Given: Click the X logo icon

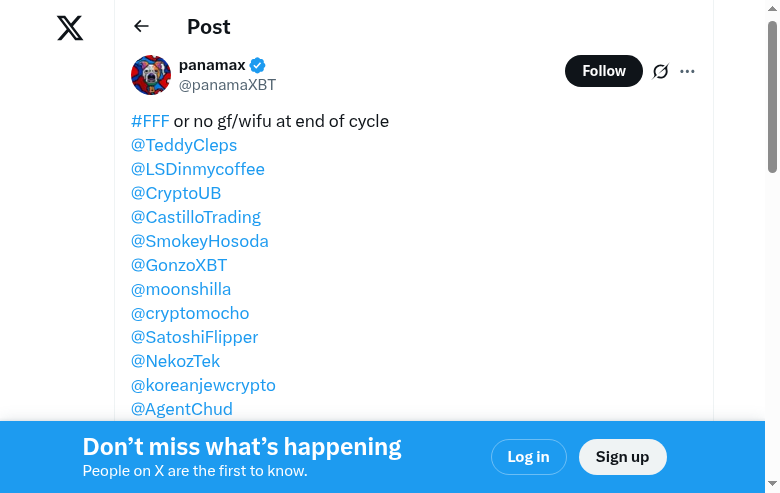Looking at the screenshot, I should click(x=70, y=28).
